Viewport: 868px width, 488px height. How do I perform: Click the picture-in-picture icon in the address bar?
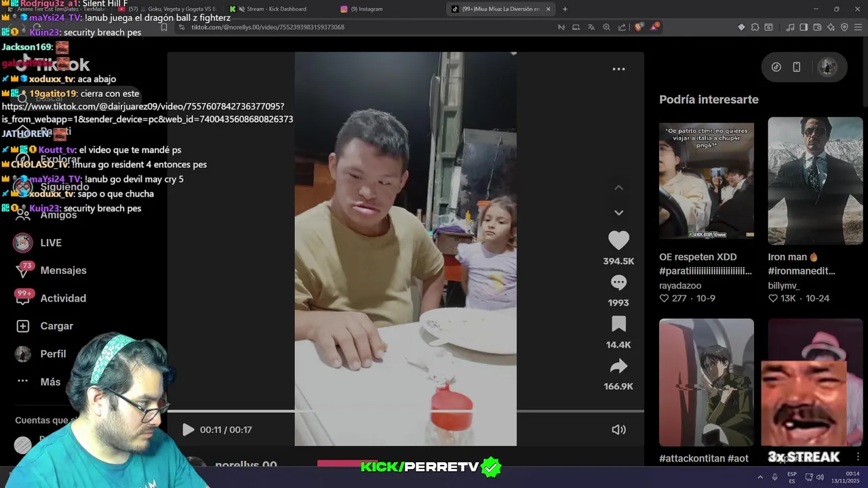pyautogui.click(x=576, y=27)
